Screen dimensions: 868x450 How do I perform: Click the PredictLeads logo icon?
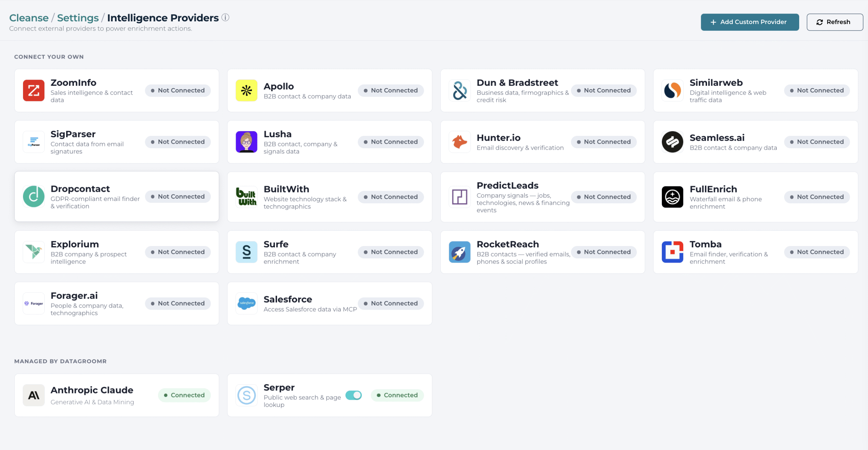click(x=459, y=197)
